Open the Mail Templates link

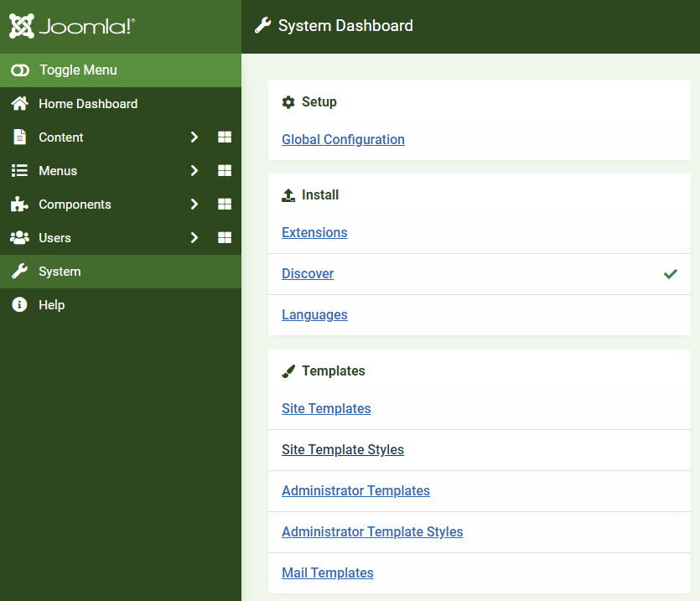coord(328,573)
